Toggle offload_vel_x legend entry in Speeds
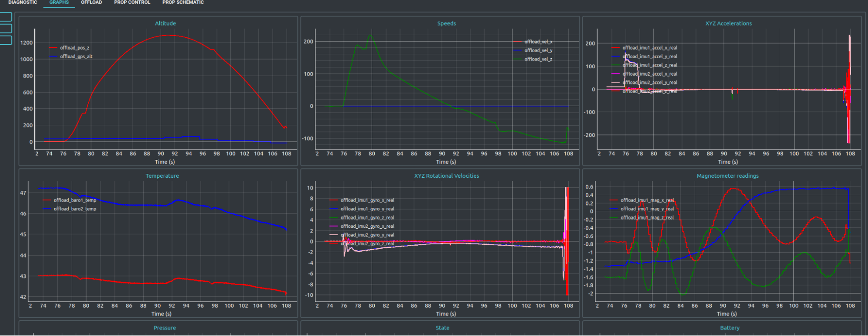 533,42
